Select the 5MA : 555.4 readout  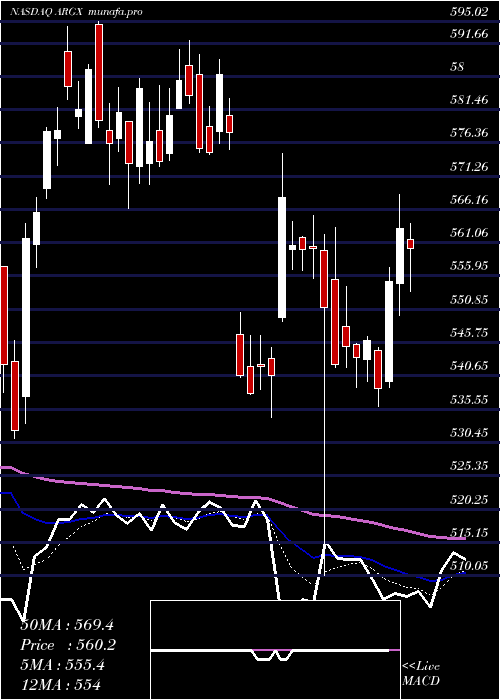point(63,665)
